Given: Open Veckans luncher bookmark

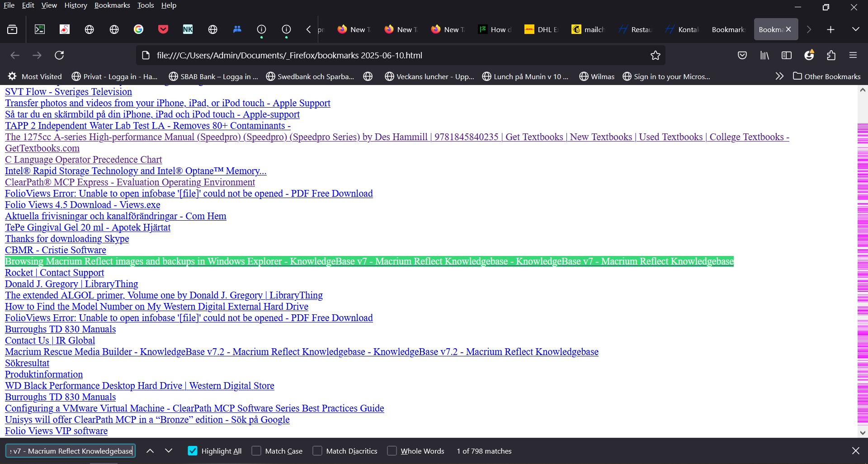Looking at the screenshot, I should pos(429,76).
